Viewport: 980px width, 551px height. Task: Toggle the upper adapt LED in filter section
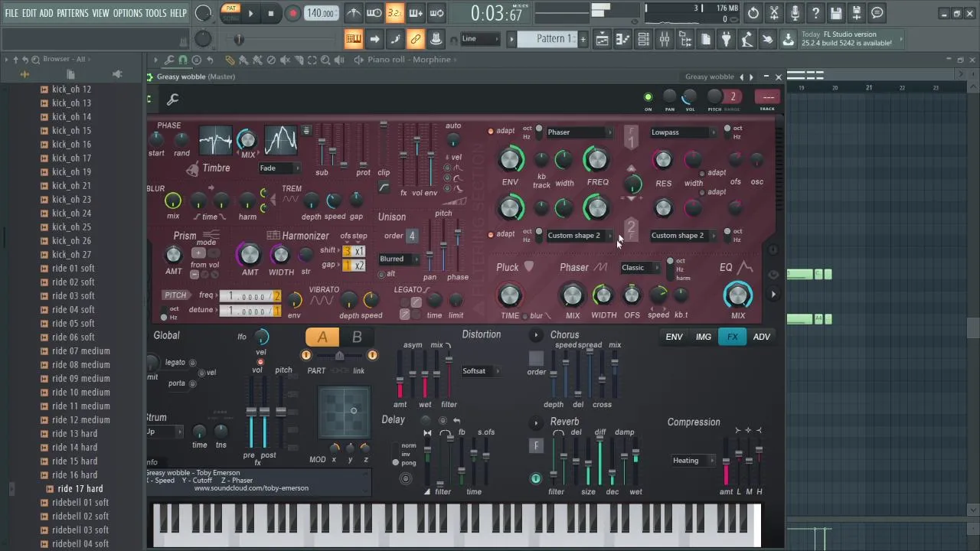(x=491, y=131)
